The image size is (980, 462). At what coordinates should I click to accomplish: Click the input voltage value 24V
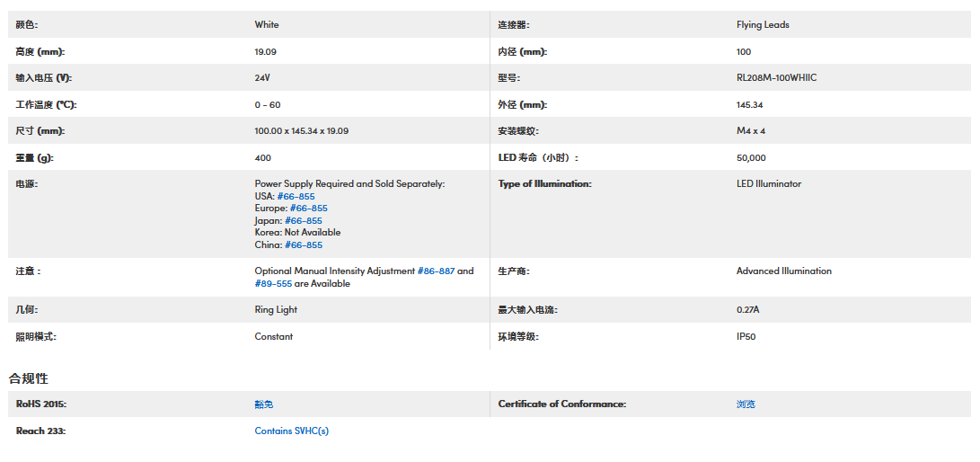262,78
